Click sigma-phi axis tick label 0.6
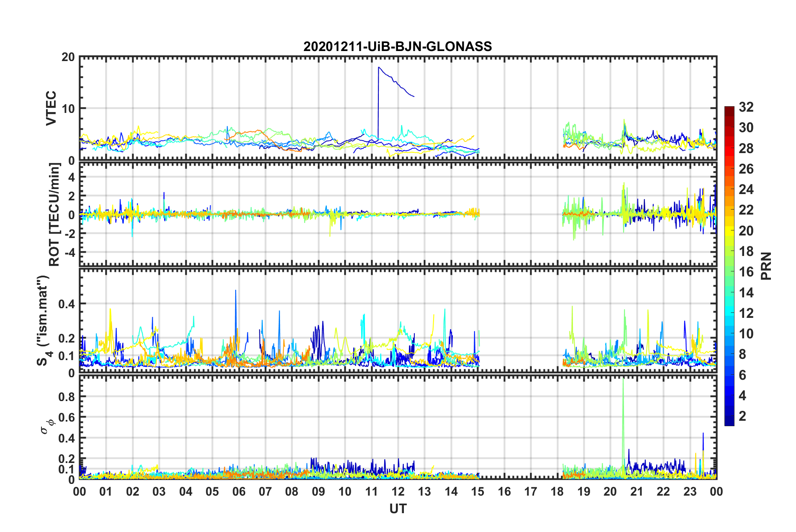 [x=67, y=417]
